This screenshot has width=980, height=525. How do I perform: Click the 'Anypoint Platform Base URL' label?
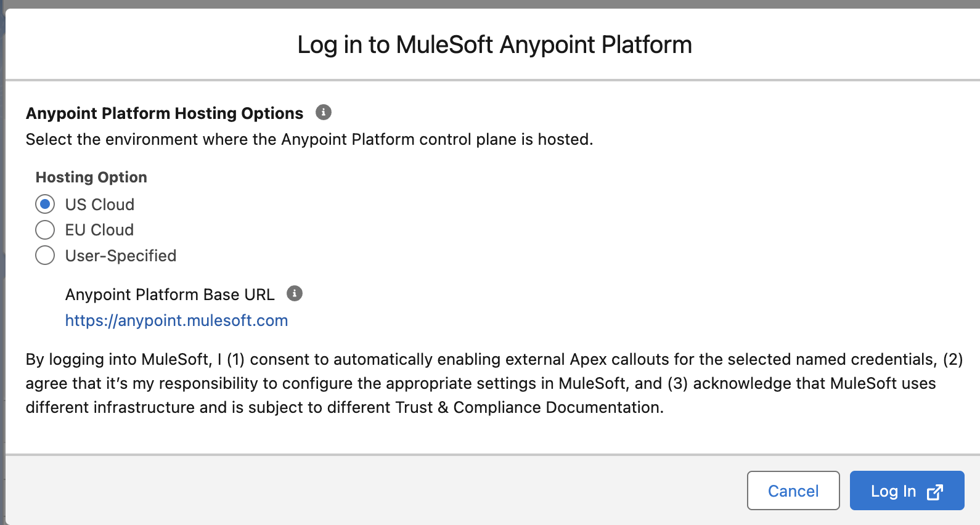pos(169,295)
